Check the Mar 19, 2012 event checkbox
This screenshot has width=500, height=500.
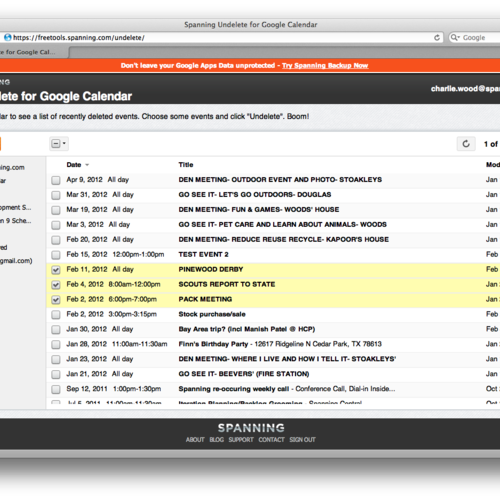tap(56, 210)
